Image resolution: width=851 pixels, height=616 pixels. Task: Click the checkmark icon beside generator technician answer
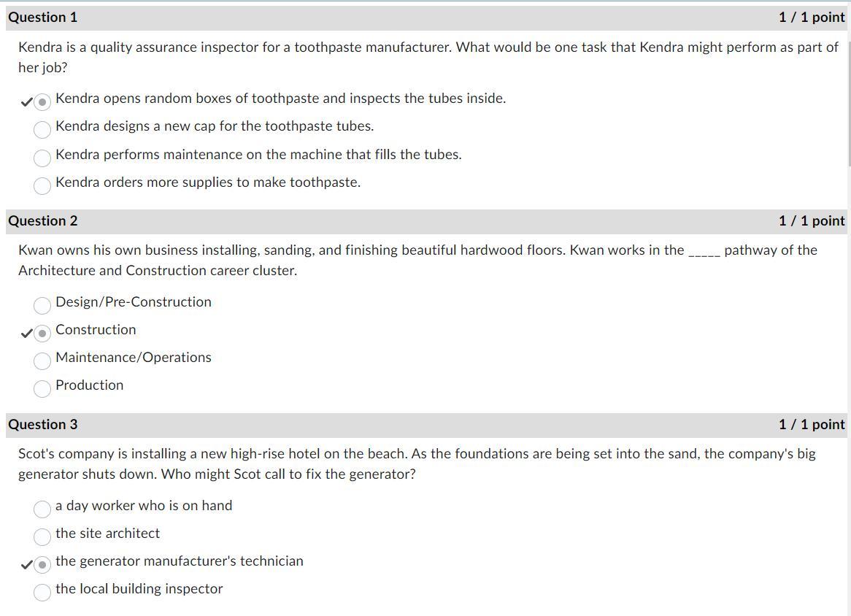pyautogui.click(x=26, y=565)
